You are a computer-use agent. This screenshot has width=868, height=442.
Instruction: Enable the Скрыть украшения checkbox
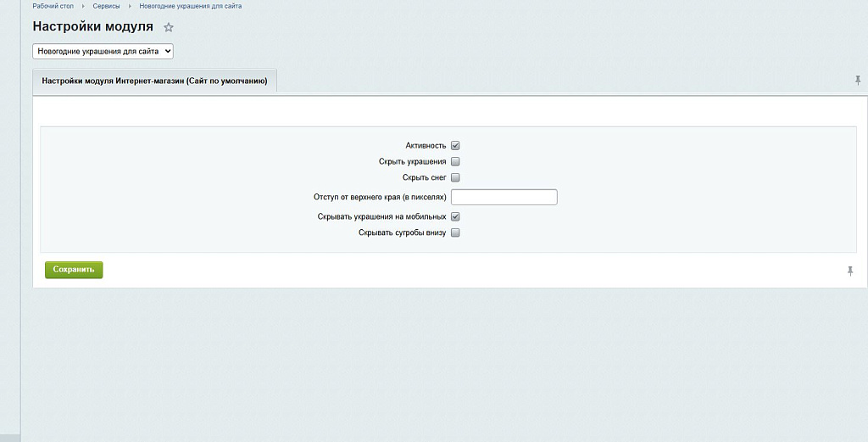[455, 162]
